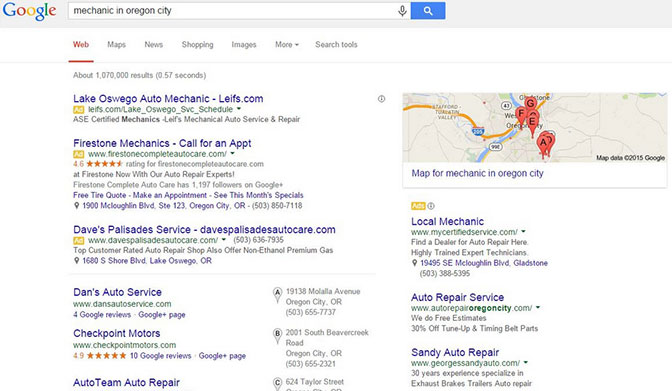
Task: Open Search tools
Action: (336, 45)
